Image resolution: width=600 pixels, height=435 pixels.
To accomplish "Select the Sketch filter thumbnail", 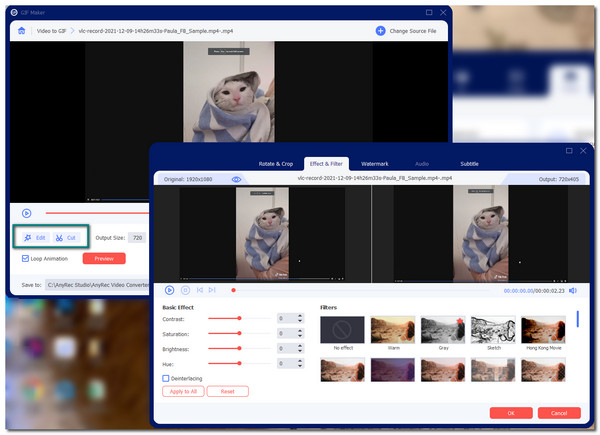I will [x=493, y=333].
